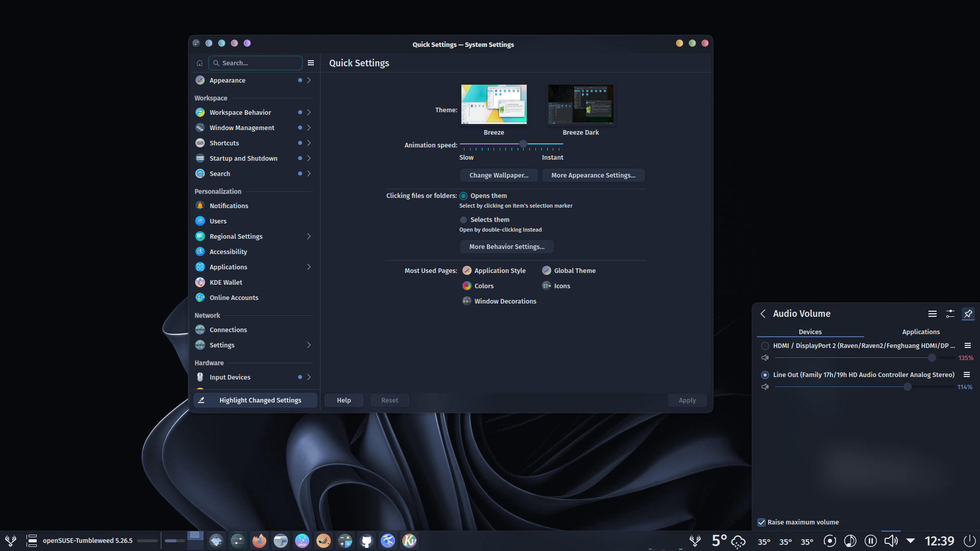Viewport: 980px width, 551px height.
Task: Select Line Out as default audio device
Action: coord(765,375)
